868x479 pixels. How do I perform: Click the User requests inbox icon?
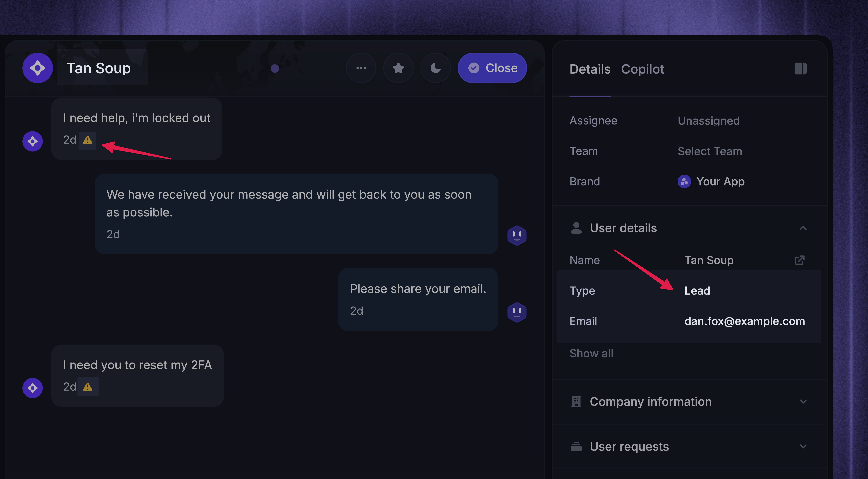pyautogui.click(x=576, y=447)
